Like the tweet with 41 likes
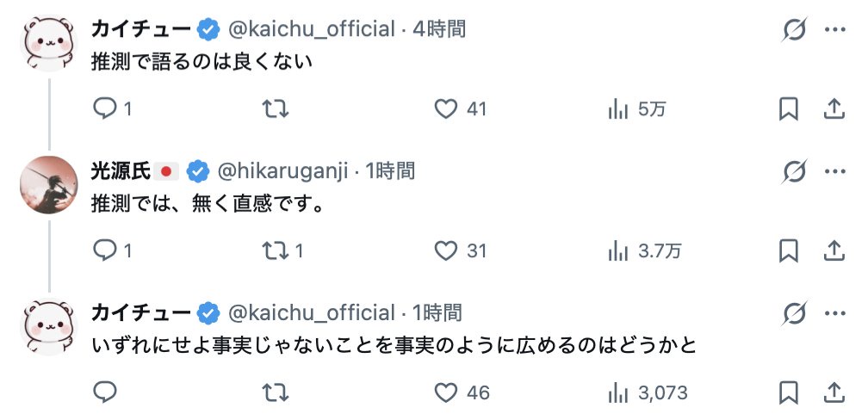The image size is (868, 420). pyautogui.click(x=446, y=109)
